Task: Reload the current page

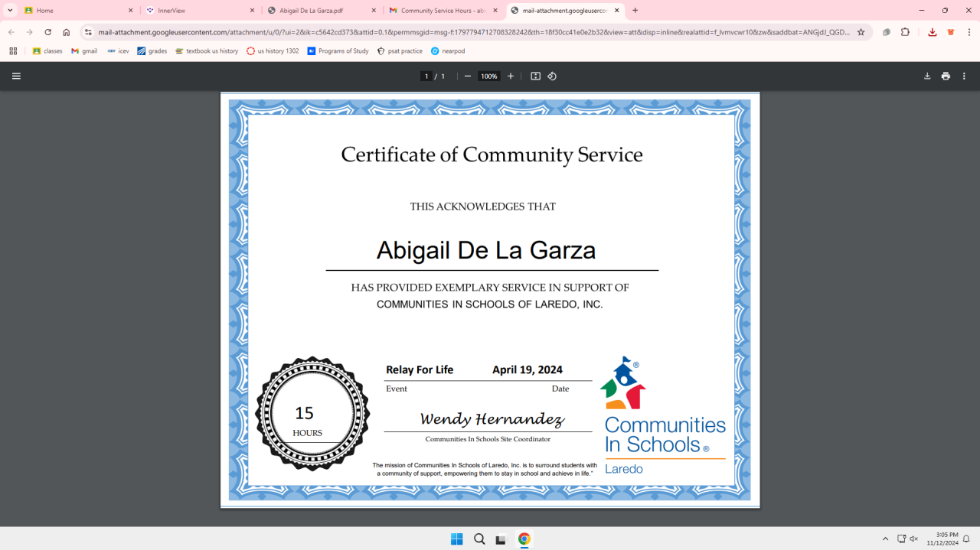Action: coord(48,32)
